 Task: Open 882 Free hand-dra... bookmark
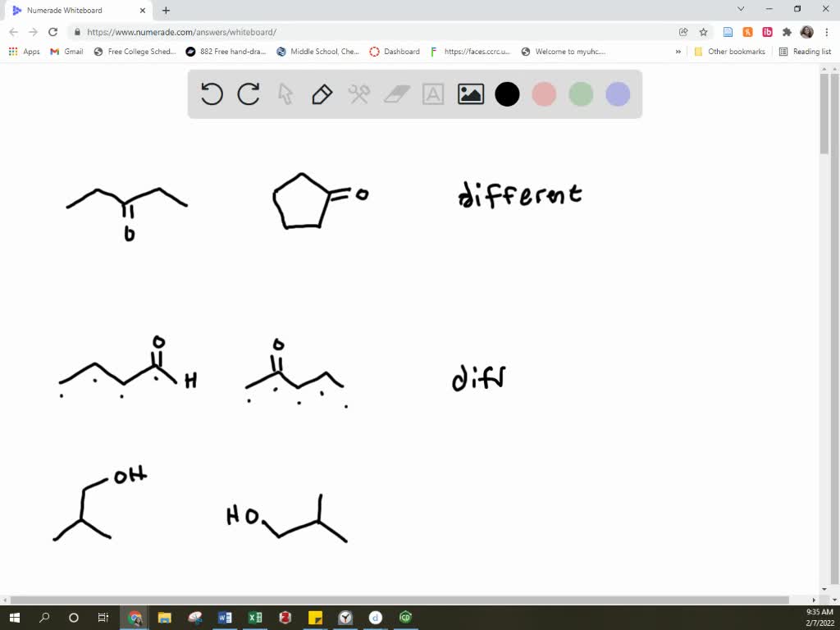click(x=226, y=52)
